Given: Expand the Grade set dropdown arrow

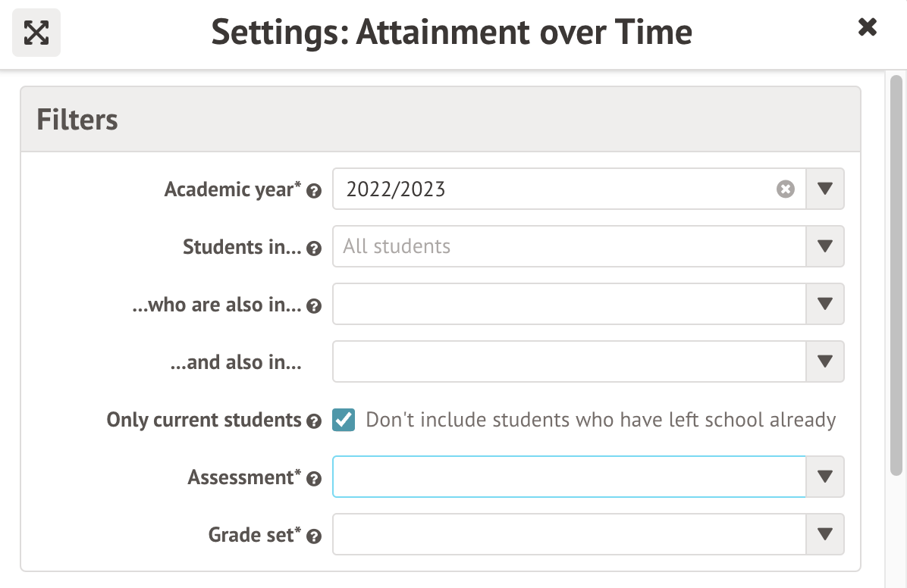Looking at the screenshot, I should (825, 534).
